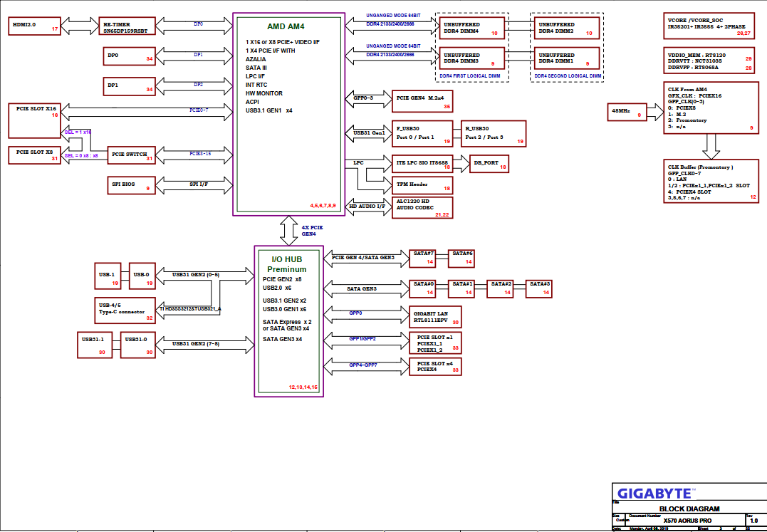Select the GIGABIT LAN RTL8111EPV block
Image resolution: width=767 pixels, height=532 pixels.
coord(435,317)
